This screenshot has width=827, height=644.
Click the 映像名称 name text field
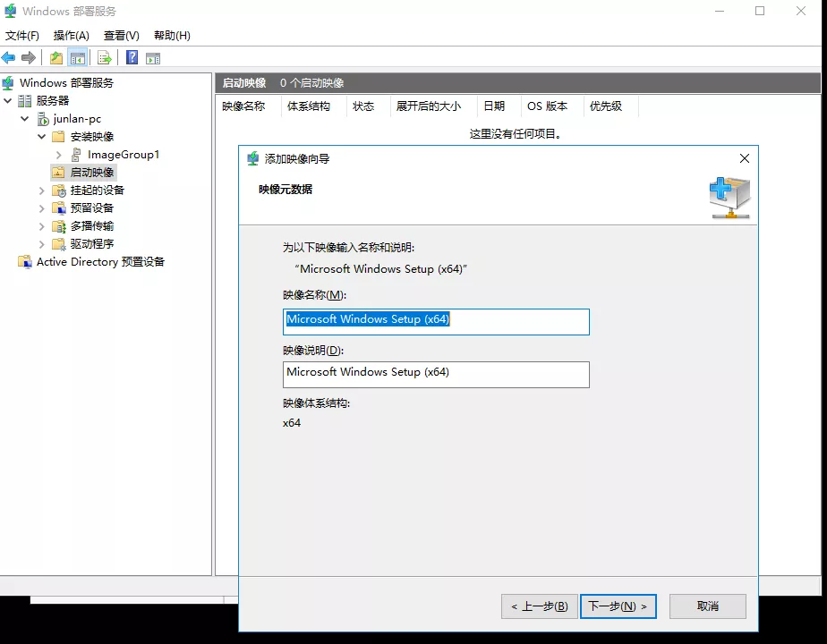point(436,321)
